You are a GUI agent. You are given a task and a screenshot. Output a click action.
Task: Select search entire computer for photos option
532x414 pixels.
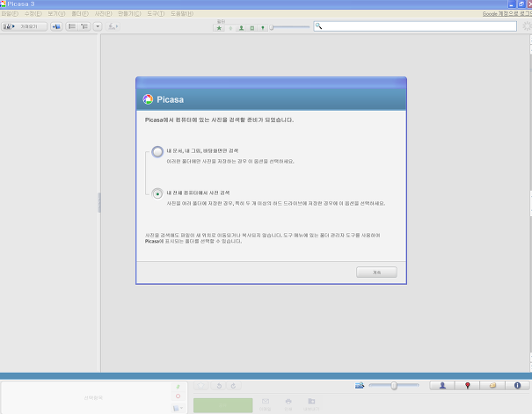coord(157,194)
